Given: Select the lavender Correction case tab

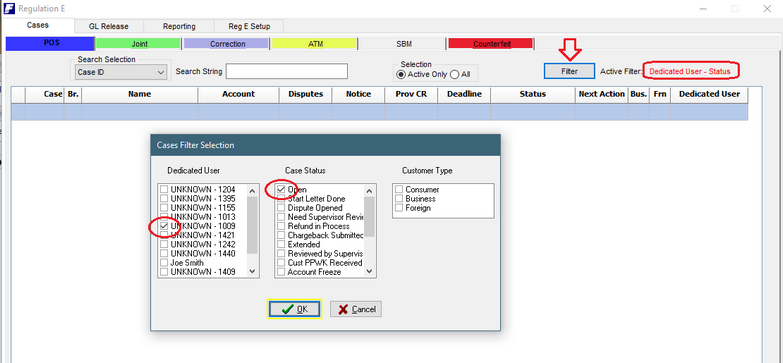Looking at the screenshot, I should click(227, 44).
